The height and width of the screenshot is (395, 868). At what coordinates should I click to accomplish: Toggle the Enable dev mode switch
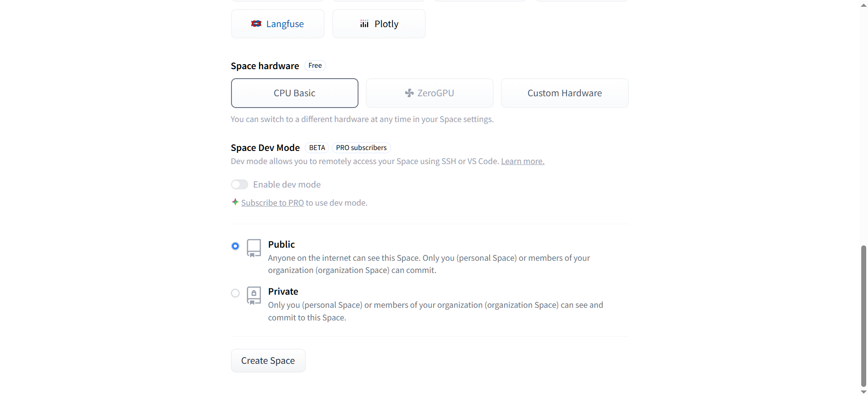(240, 184)
